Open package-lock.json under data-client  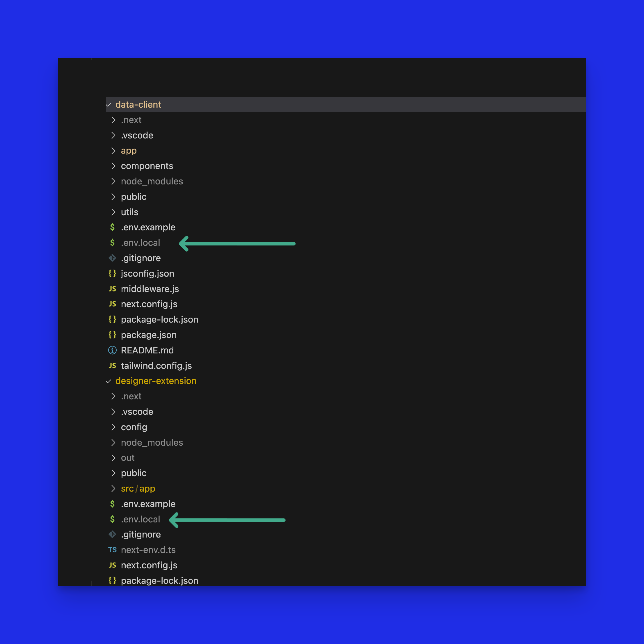click(x=159, y=319)
